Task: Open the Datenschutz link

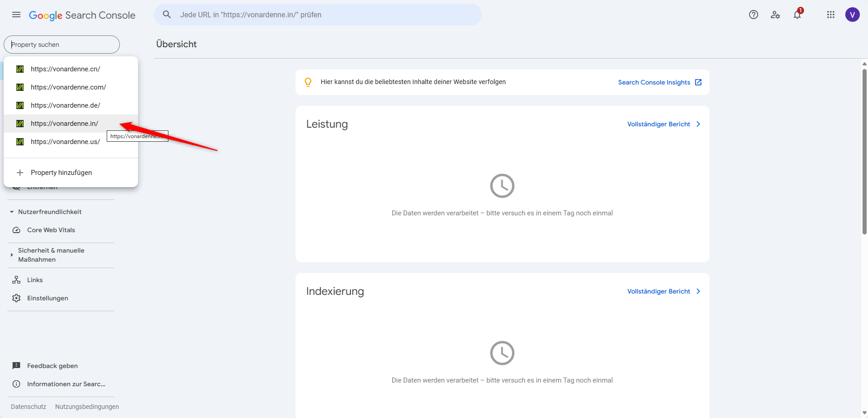Action: 29,407
